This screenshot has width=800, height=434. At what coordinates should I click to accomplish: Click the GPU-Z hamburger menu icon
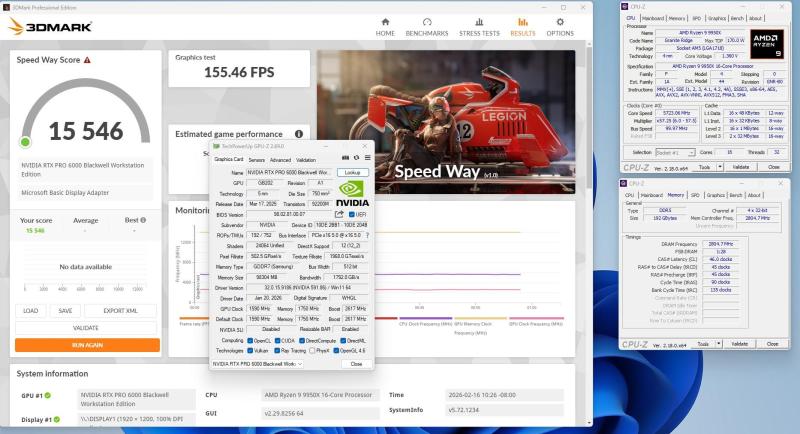pyautogui.click(x=365, y=159)
